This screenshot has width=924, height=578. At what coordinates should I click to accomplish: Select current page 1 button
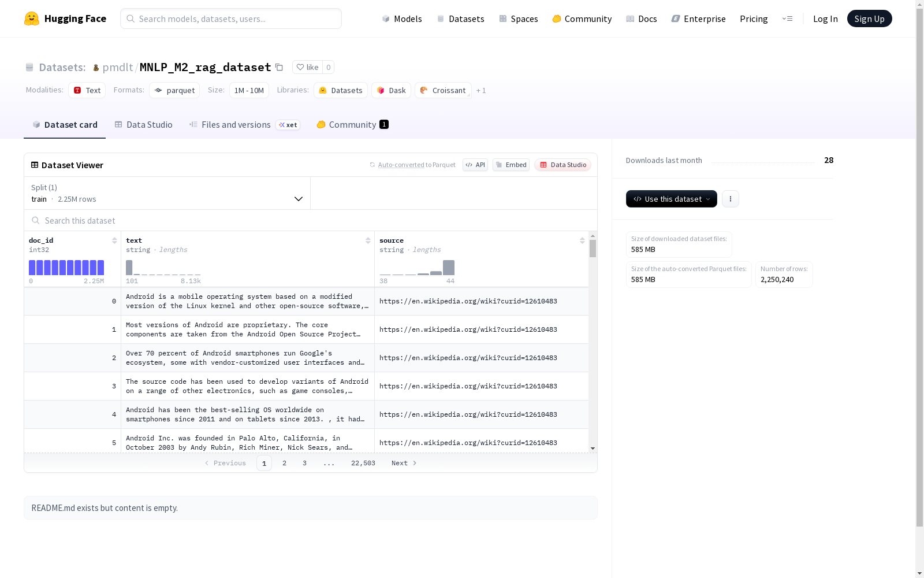pyautogui.click(x=264, y=463)
